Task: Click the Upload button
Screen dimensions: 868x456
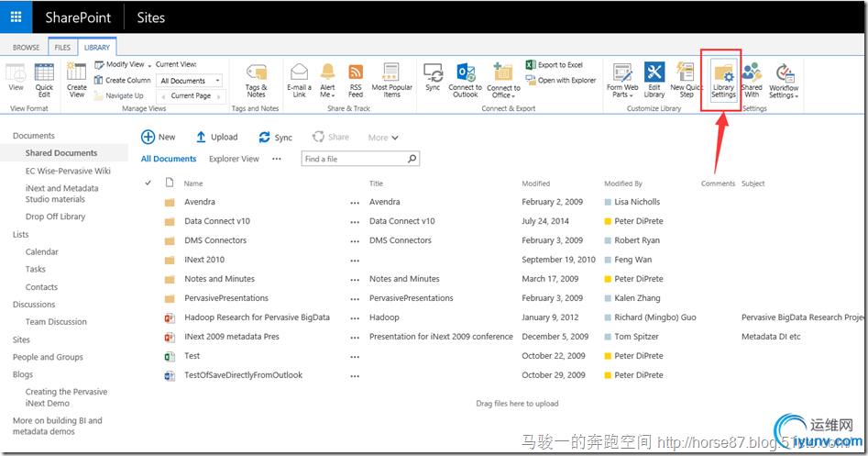Action: click(216, 137)
